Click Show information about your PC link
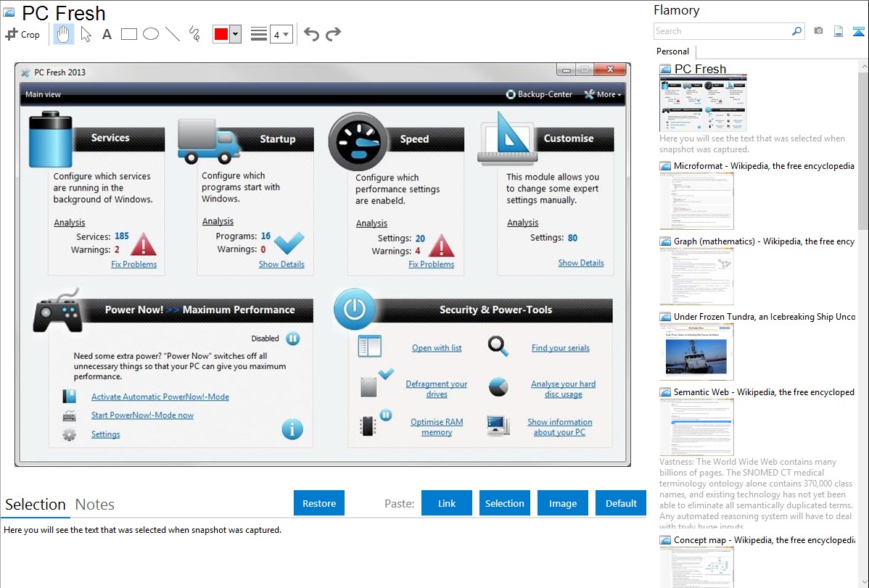 click(560, 427)
